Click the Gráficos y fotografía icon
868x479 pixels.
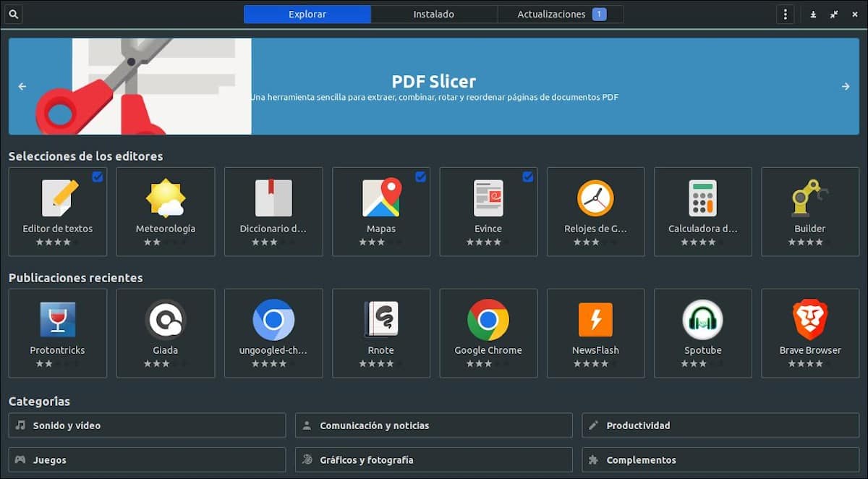tap(307, 459)
